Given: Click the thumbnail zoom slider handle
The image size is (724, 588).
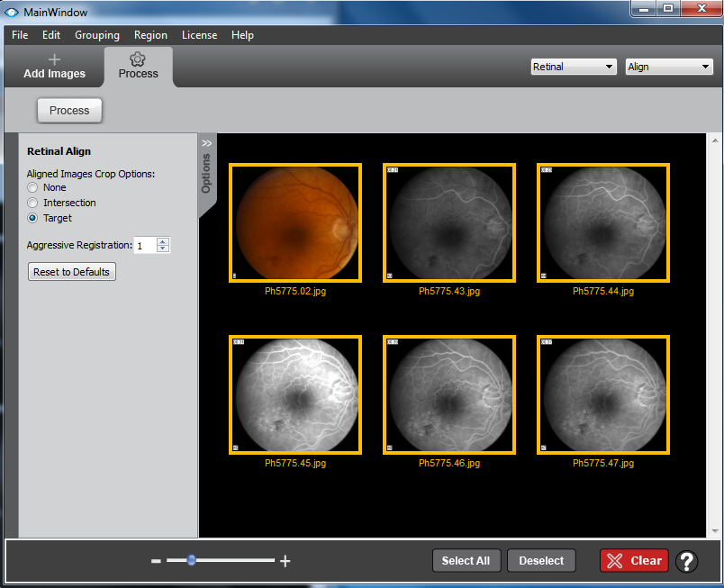Looking at the screenshot, I should pos(191,560).
